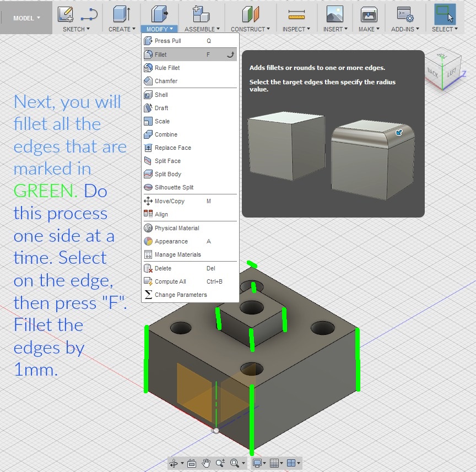Click the 3D print icon above MAKE
This screenshot has height=472, width=476.
[x=369, y=14]
